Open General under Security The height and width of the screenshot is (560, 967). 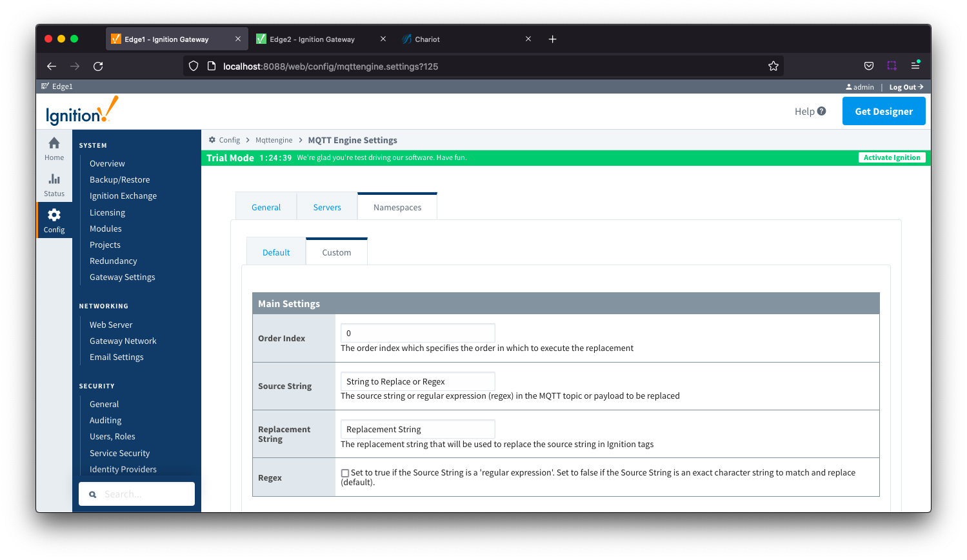[x=105, y=404]
